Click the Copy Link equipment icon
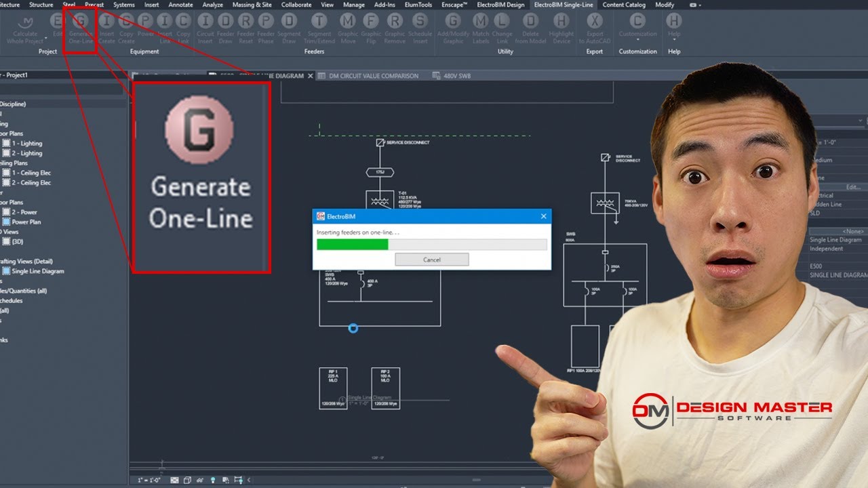Image resolution: width=868 pixels, height=488 pixels. point(183,22)
